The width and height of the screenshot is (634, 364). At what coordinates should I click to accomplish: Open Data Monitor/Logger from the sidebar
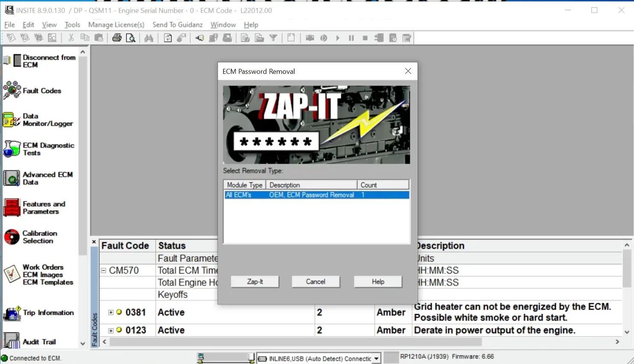coord(38,120)
